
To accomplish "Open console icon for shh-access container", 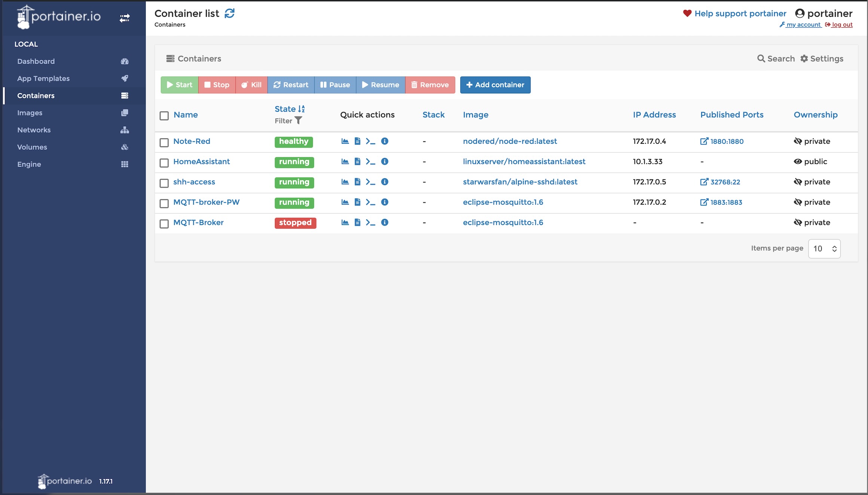I will 370,182.
